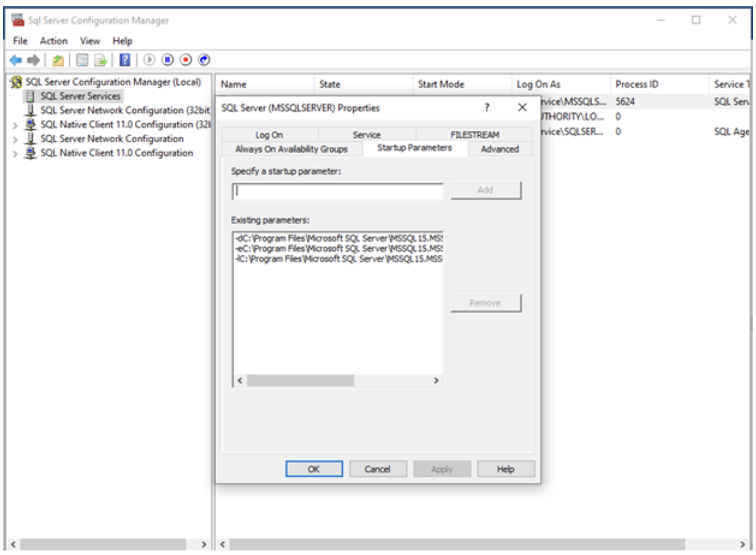The image size is (756, 555).
Task: Open the Help menu
Action: point(122,41)
